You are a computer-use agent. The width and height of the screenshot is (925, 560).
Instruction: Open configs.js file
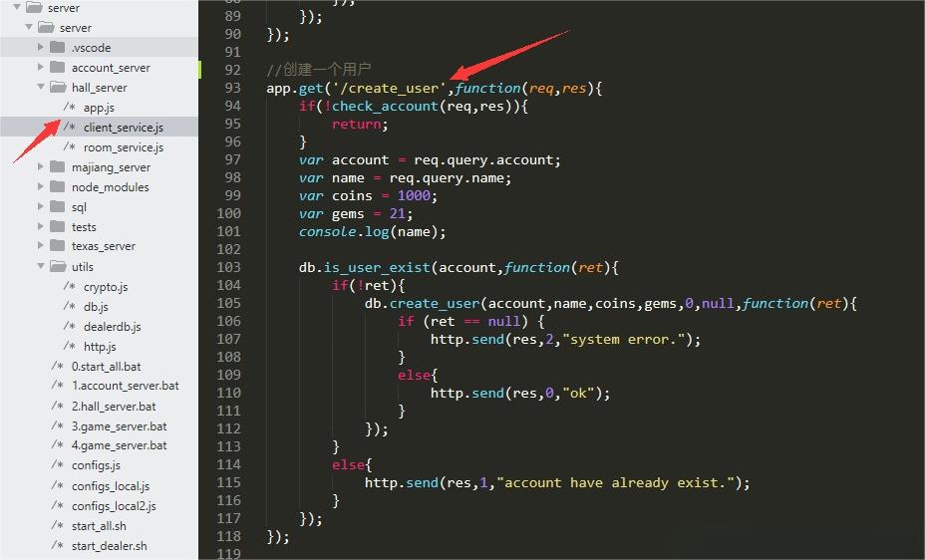click(x=96, y=465)
